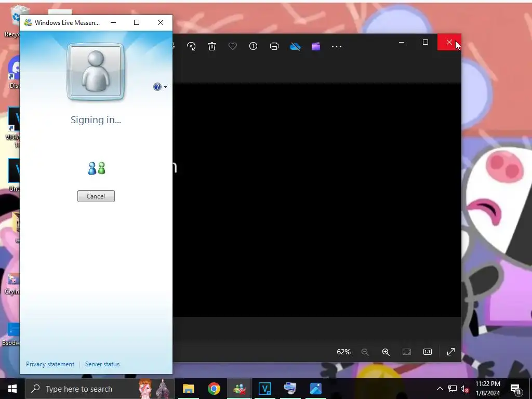
Task: Zoom in on the photo
Action: (386, 352)
